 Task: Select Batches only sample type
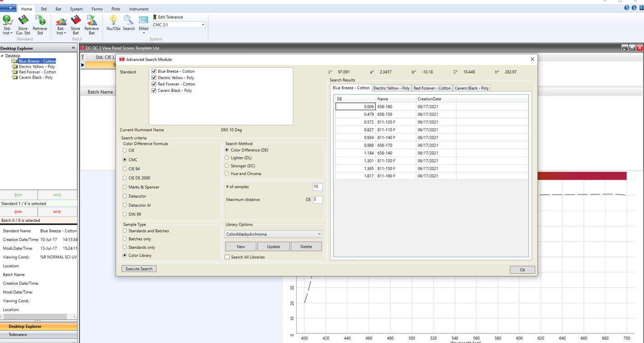coord(125,239)
